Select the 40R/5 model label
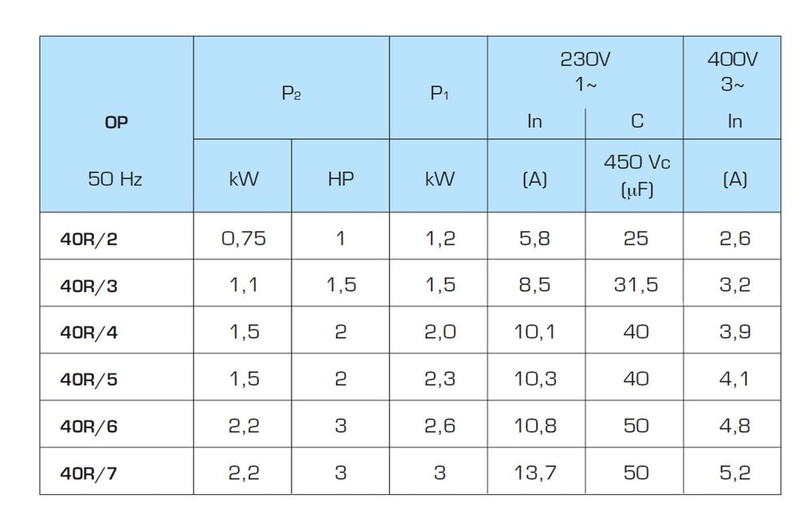 click(89, 379)
